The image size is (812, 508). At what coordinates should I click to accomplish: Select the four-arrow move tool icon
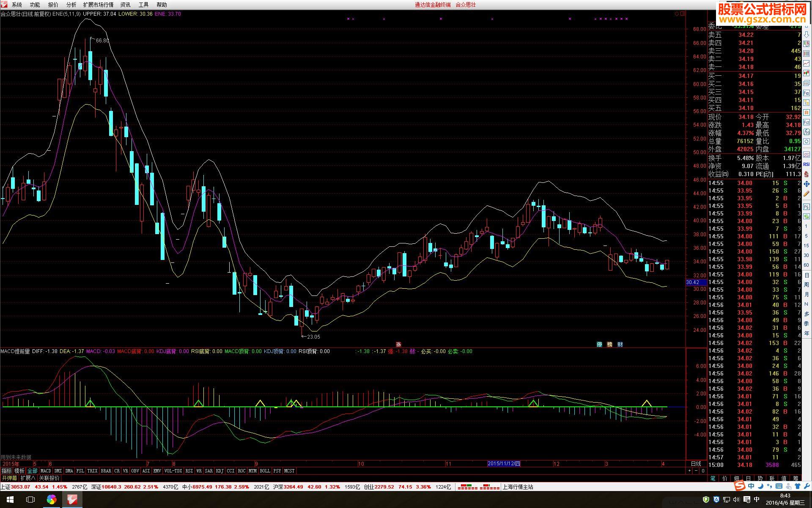click(x=807, y=184)
